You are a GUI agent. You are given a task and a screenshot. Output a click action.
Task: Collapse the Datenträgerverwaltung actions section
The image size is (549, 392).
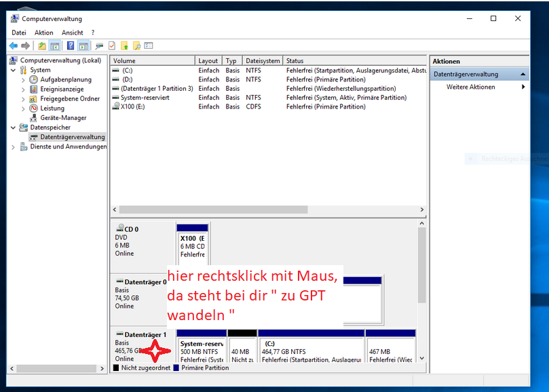523,74
